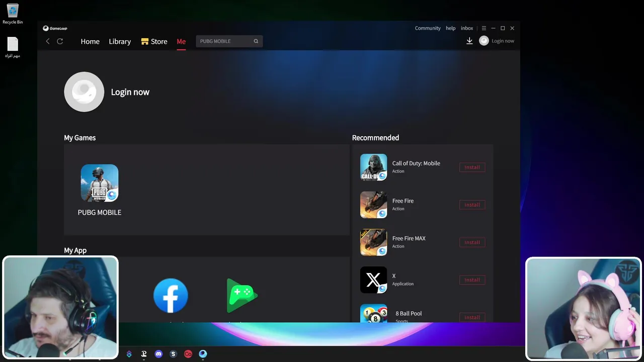Open the Recycle Bin desktop icon
644x362 pixels.
(13, 14)
